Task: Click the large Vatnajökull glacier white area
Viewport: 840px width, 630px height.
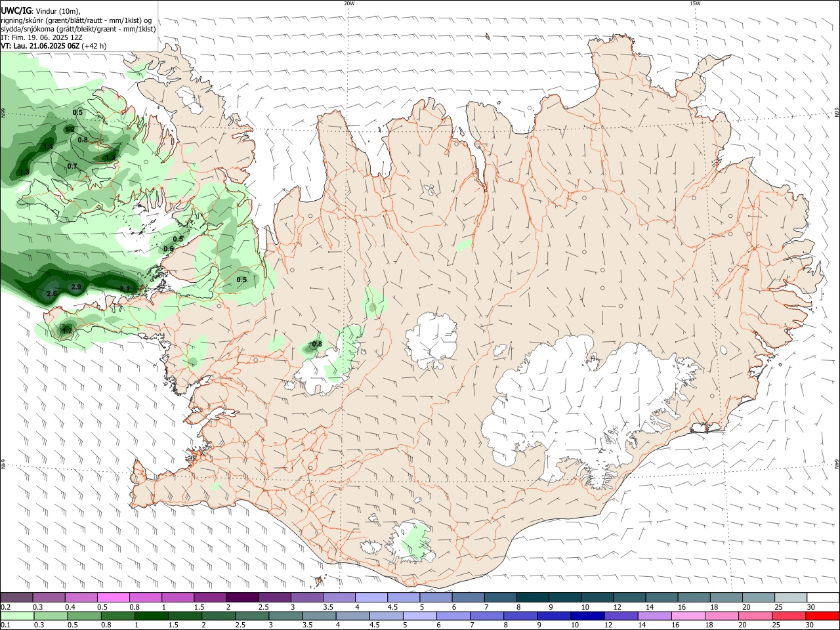Action: pyautogui.click(x=577, y=407)
